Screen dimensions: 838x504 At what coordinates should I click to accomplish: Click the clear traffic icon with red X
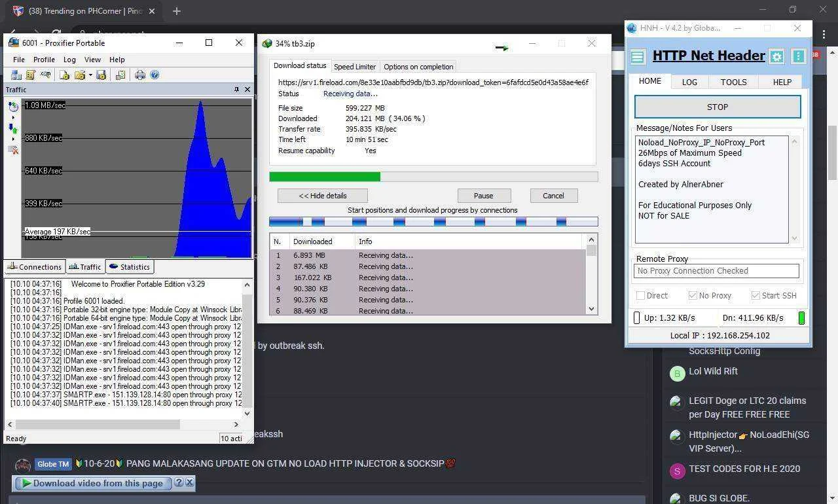click(13, 150)
